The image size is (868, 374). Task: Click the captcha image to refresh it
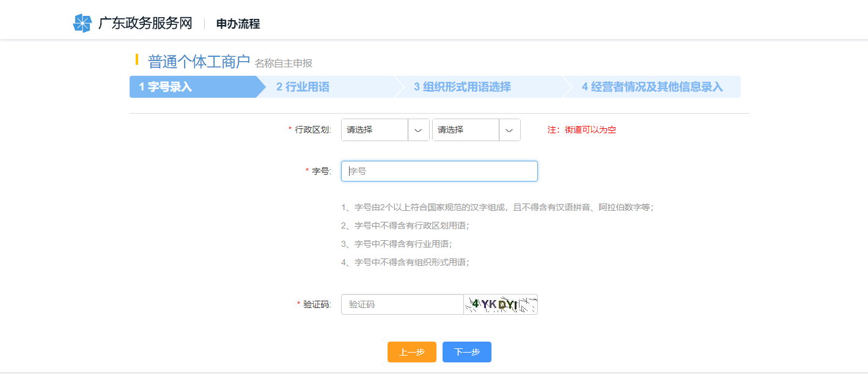coord(500,304)
